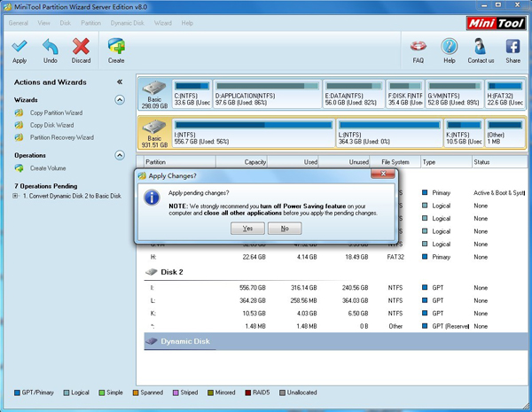This screenshot has height=412, width=532.
Task: Click the dialog information icon
Action: click(x=152, y=198)
